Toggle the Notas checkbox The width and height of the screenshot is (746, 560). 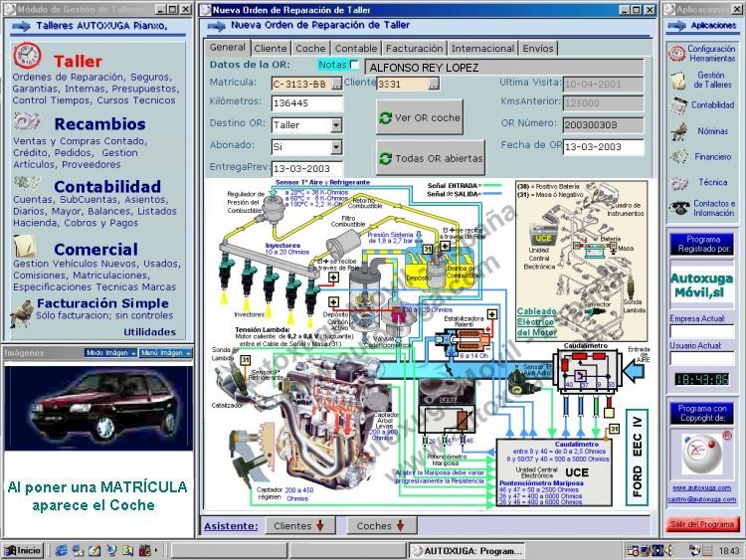354,64
